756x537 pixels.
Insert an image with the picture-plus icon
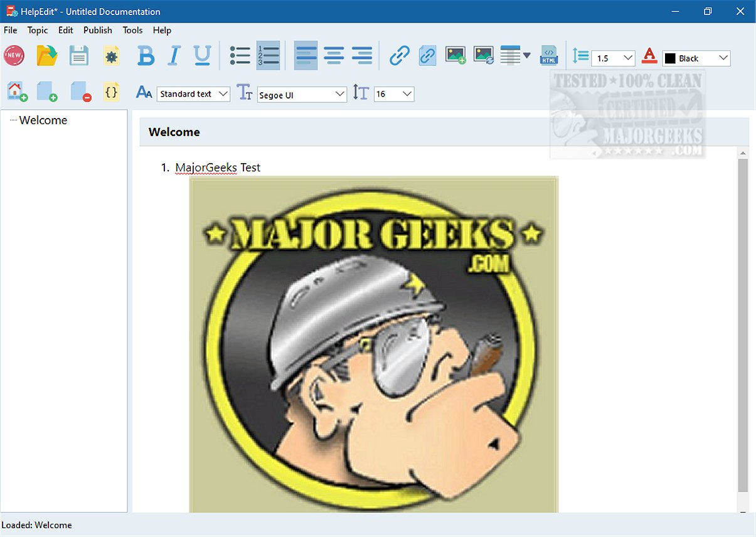click(455, 56)
